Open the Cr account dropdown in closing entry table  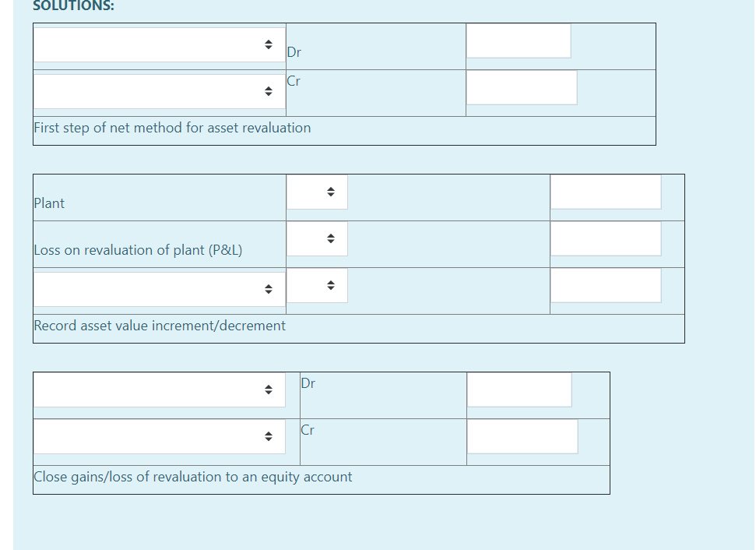click(159, 436)
